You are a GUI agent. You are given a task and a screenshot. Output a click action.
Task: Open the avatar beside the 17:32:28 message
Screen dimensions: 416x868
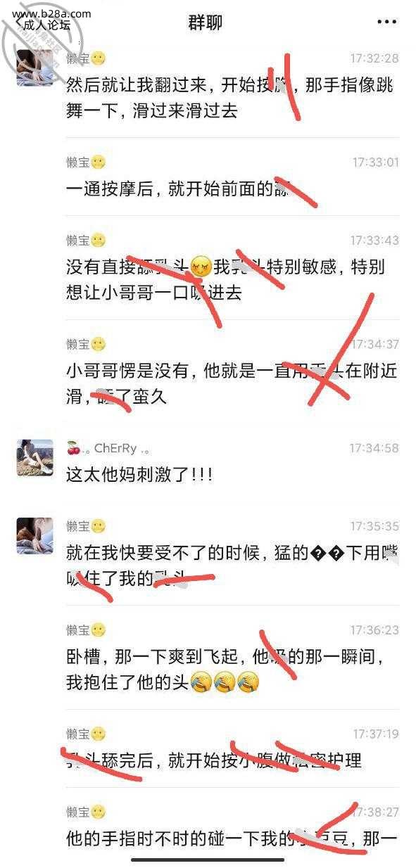pyautogui.click(x=34, y=67)
